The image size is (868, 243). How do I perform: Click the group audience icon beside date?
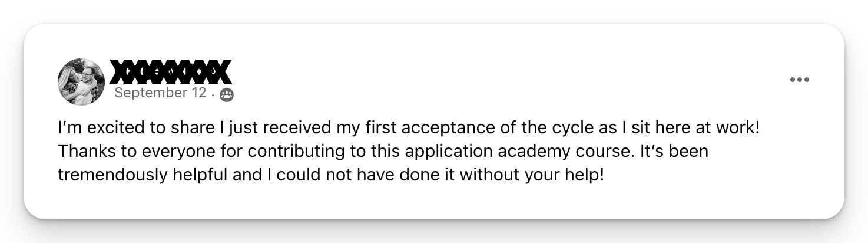coord(226,94)
